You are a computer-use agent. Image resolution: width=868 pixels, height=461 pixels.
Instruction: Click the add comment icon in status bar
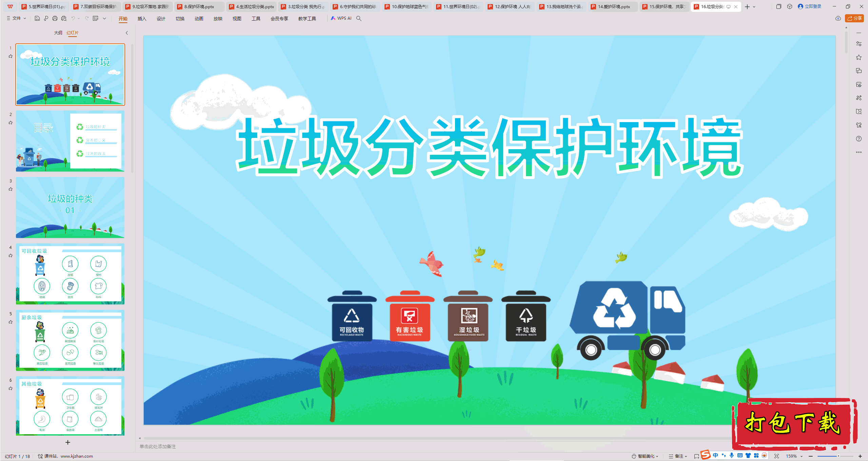pyautogui.click(x=696, y=456)
